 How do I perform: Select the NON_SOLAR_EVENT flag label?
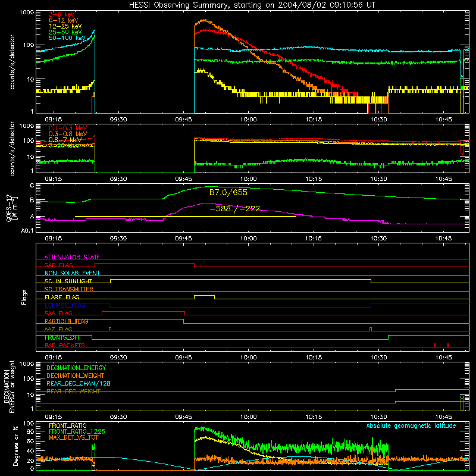pyautogui.click(x=72, y=273)
